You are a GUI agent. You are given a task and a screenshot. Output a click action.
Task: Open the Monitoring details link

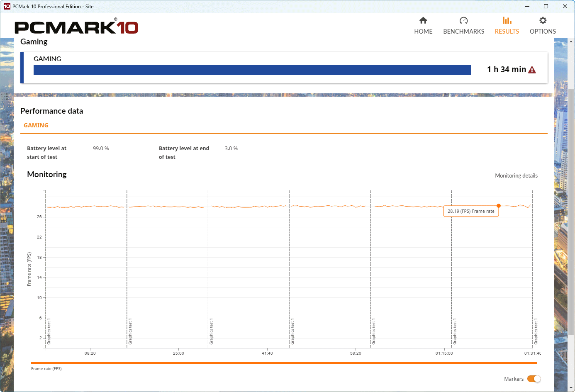516,175
